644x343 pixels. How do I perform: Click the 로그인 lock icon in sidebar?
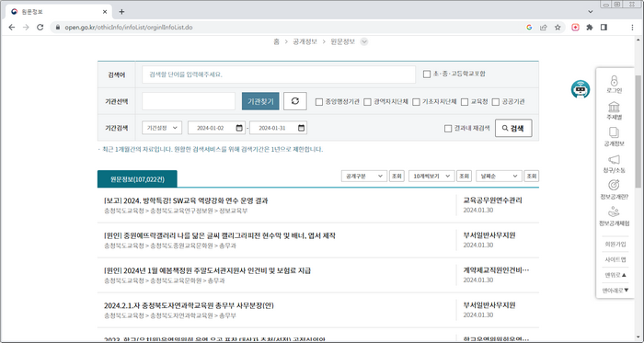tap(614, 80)
